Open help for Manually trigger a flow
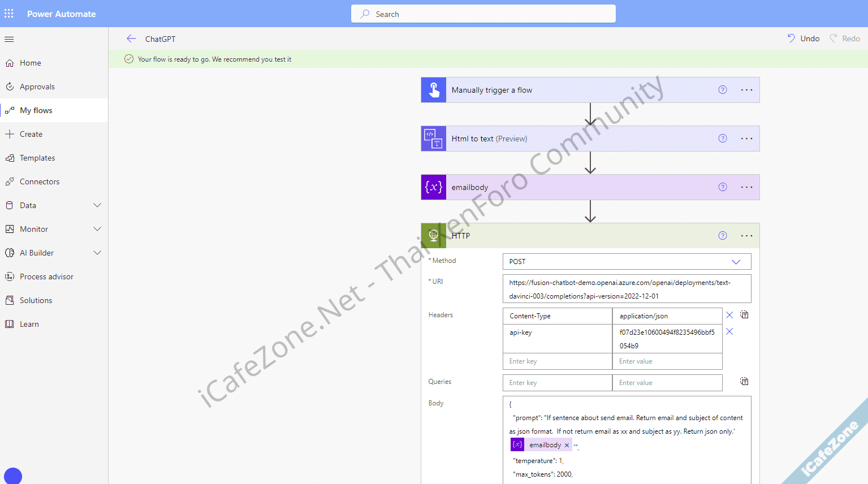Viewport: 868px width, 484px height. pyautogui.click(x=722, y=90)
